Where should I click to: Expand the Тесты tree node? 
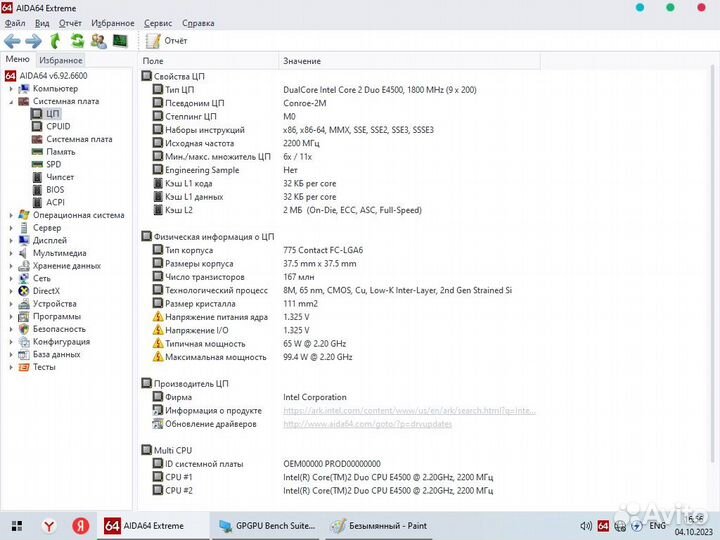[11, 367]
